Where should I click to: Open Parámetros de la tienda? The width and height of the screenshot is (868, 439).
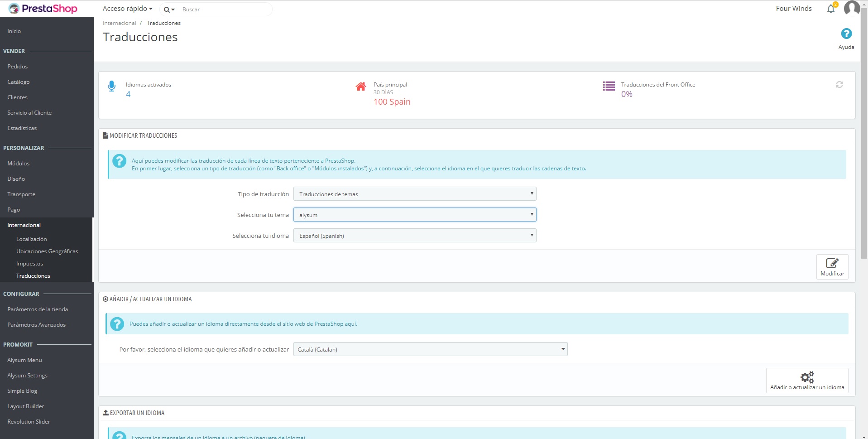coord(38,309)
